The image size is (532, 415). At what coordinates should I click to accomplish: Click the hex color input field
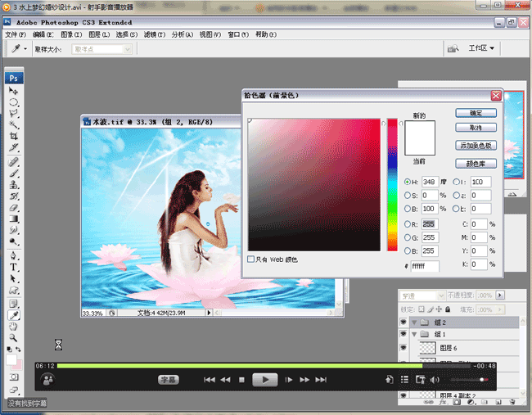[425, 266]
